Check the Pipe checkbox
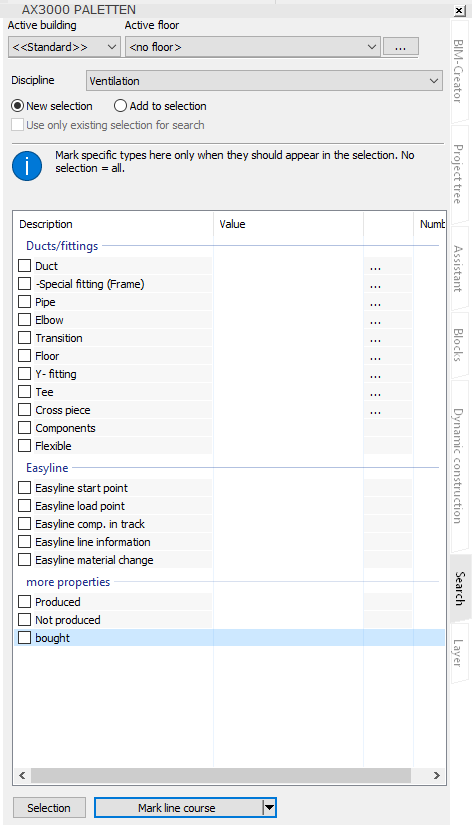Screen dimensions: 472x825 click(x=25, y=302)
